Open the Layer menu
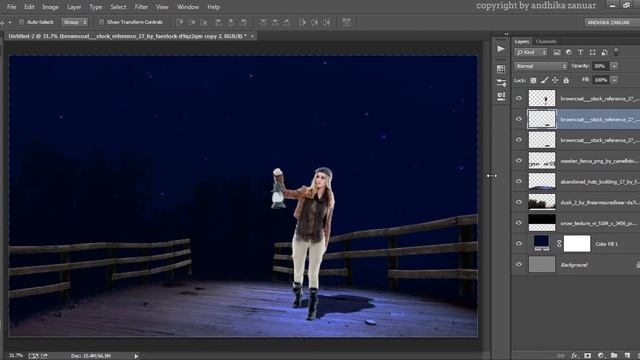Screen dimensions: 640x360 [74, 7]
